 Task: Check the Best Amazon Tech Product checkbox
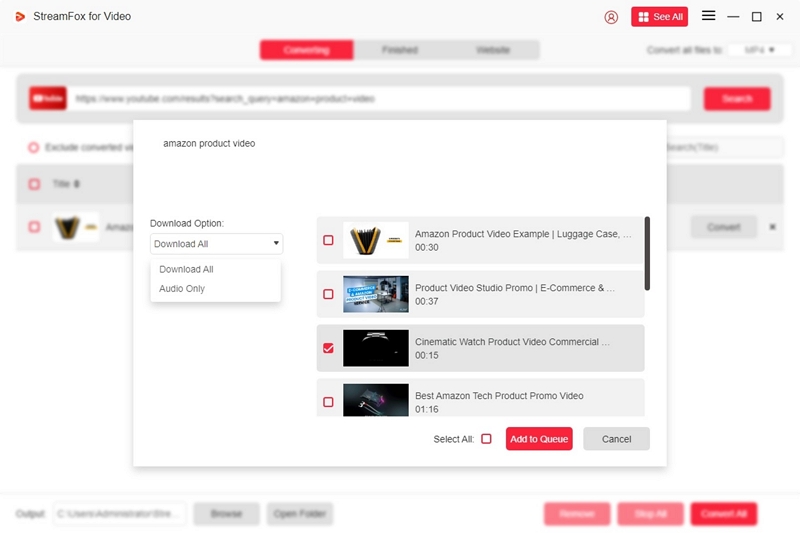click(329, 402)
